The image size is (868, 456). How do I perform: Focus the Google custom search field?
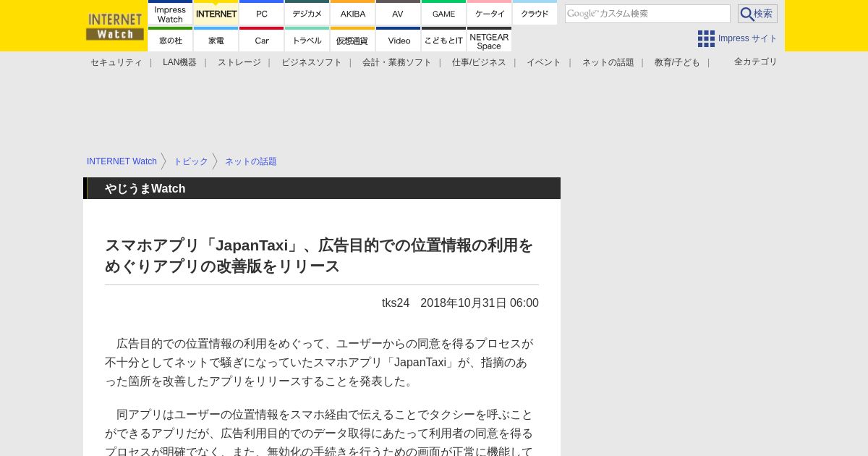[x=647, y=14]
